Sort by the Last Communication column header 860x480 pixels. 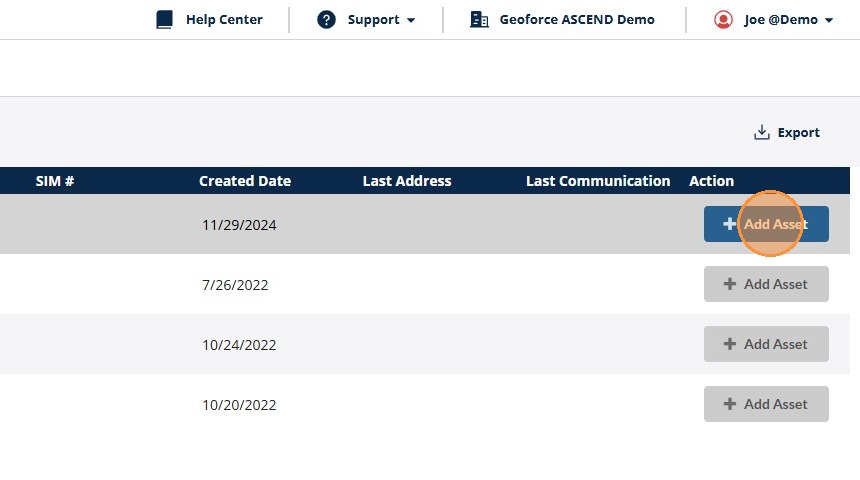tap(598, 181)
